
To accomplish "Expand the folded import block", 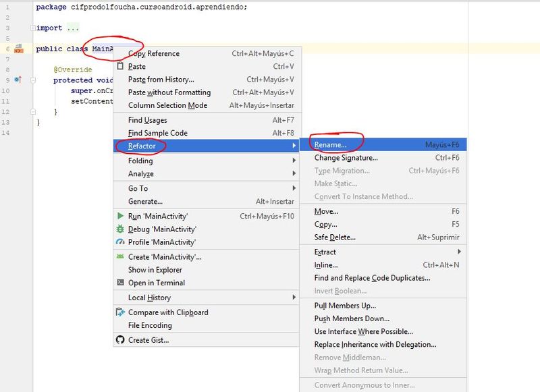I will [x=32, y=28].
